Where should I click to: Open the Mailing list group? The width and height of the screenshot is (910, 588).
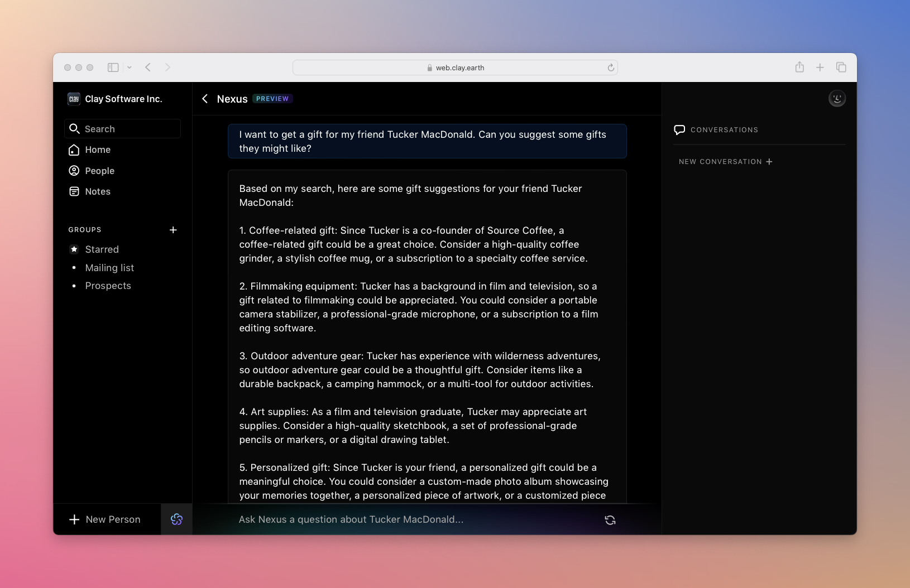tap(109, 268)
